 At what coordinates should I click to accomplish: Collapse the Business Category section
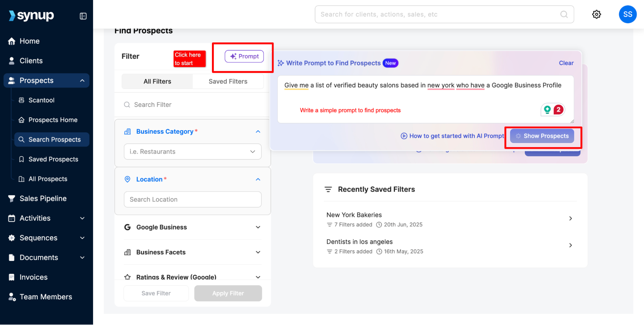pos(258,131)
